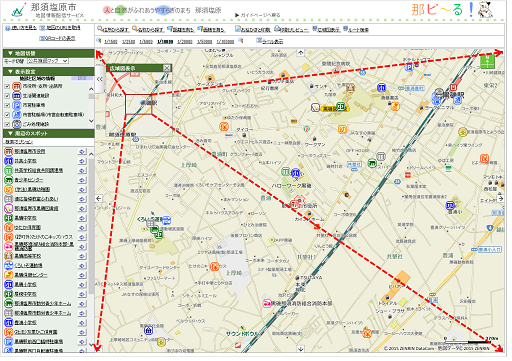Viewport: 512px width, 361px height.
Task: Pan map west with the left arrow
Action: pos(99,200)
